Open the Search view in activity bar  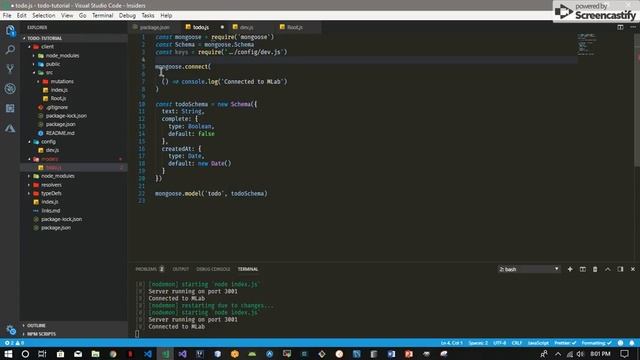[x=10, y=50]
